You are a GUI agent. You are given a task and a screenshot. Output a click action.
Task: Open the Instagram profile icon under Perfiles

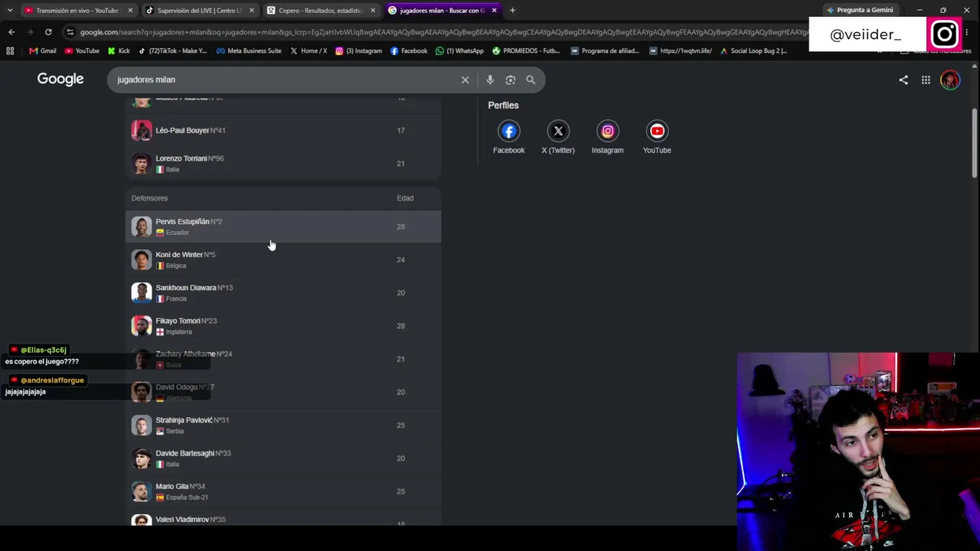click(607, 131)
